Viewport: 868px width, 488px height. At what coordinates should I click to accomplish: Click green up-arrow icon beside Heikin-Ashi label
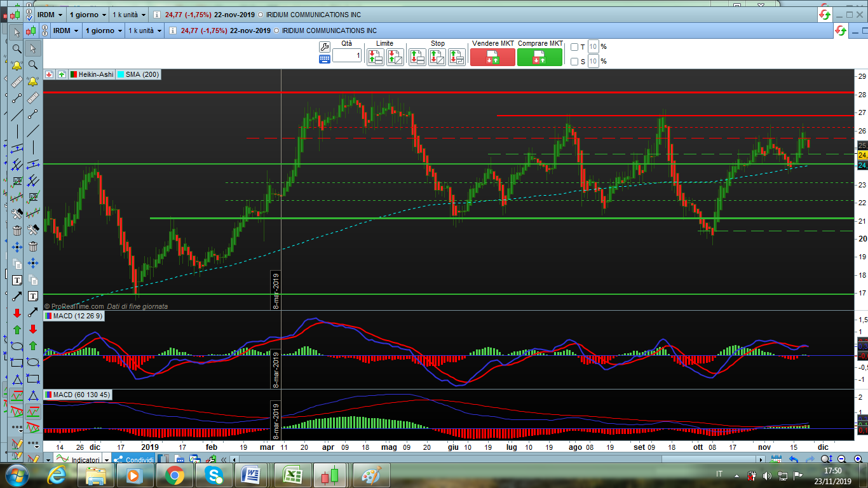pyautogui.click(x=61, y=74)
